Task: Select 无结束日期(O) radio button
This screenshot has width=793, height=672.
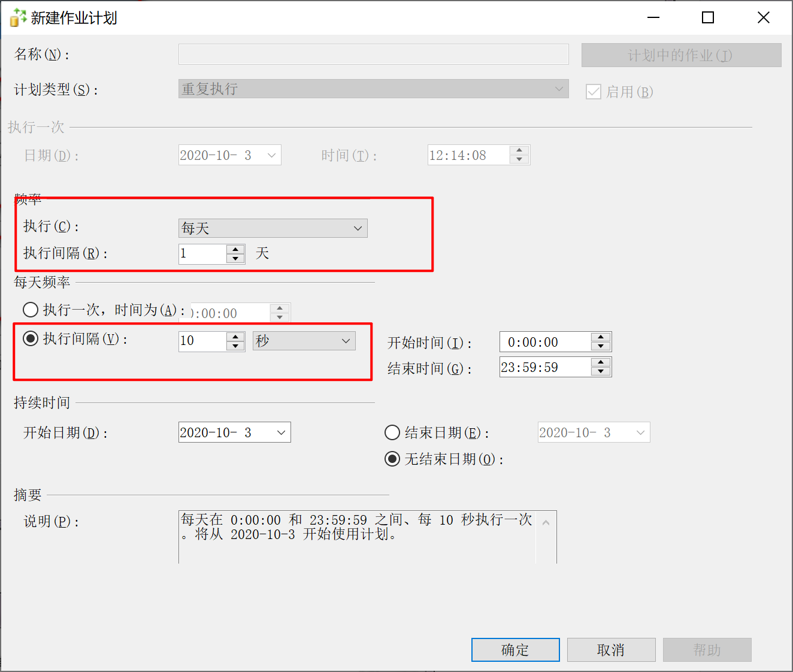Action: 392,459
